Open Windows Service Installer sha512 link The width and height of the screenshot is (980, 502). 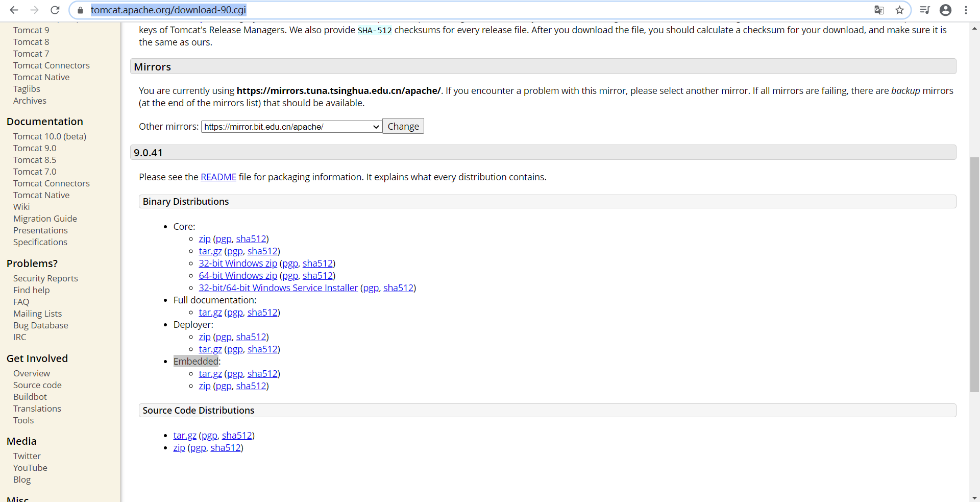tap(398, 288)
